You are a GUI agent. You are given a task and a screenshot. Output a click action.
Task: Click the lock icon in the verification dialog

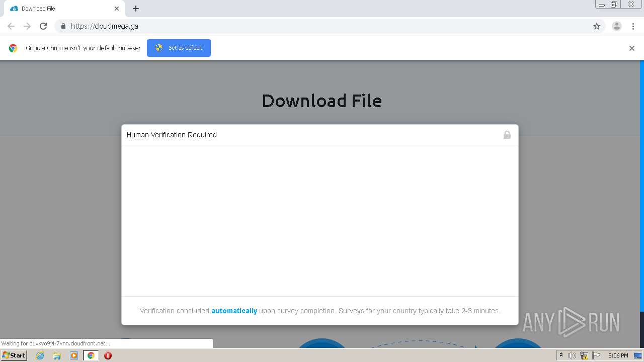coord(507,135)
